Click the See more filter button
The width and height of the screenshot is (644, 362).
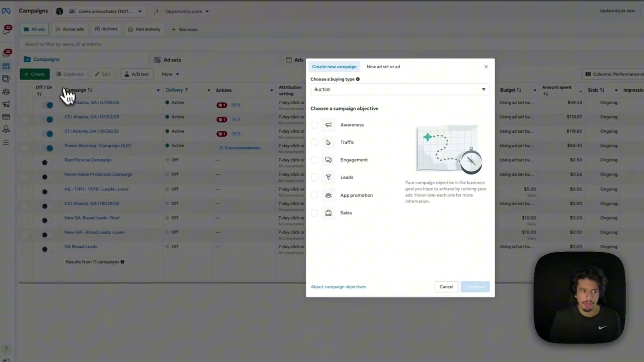point(185,29)
